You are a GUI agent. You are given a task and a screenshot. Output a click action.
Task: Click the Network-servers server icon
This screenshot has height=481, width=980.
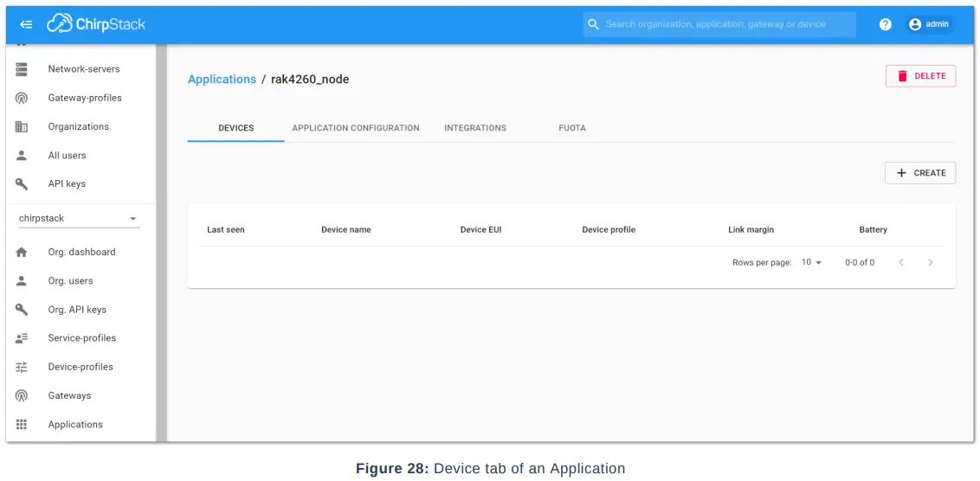(x=22, y=69)
